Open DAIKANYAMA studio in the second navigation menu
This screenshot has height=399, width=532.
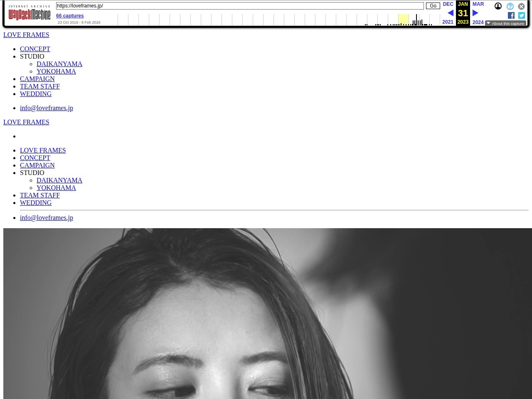[x=59, y=180]
